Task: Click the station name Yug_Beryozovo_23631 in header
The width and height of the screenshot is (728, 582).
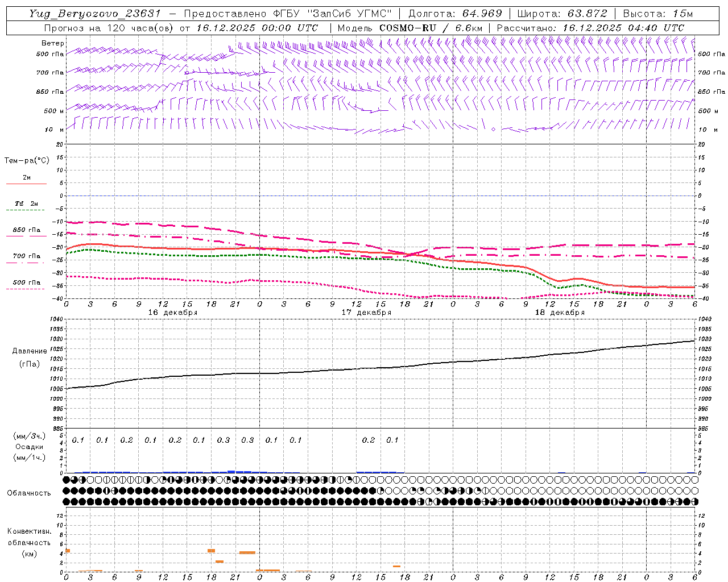Action: (95, 14)
